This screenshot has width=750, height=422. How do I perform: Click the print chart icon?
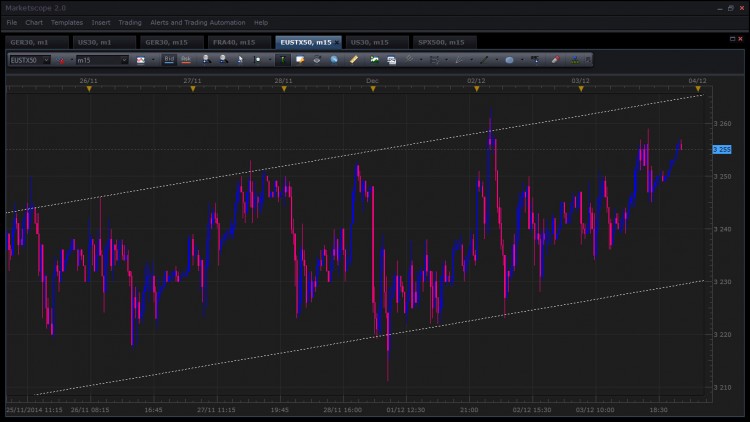click(x=317, y=59)
